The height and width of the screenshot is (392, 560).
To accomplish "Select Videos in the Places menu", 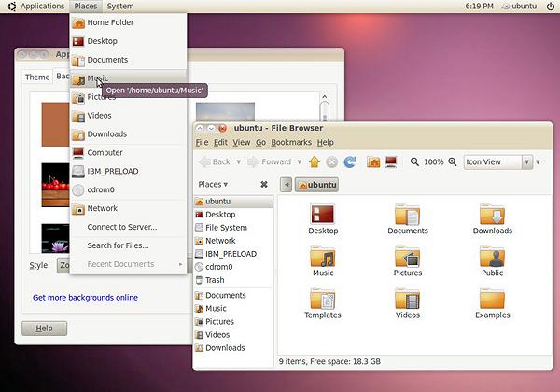I will (128, 116).
